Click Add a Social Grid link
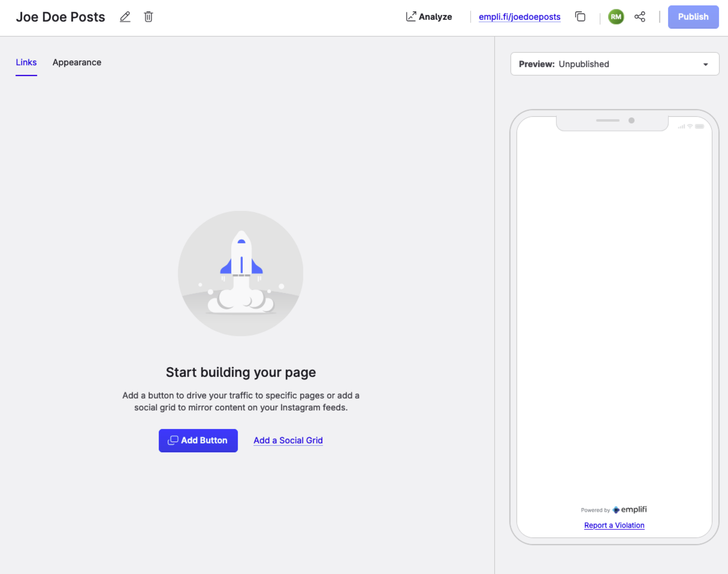The width and height of the screenshot is (728, 574). coord(288,440)
